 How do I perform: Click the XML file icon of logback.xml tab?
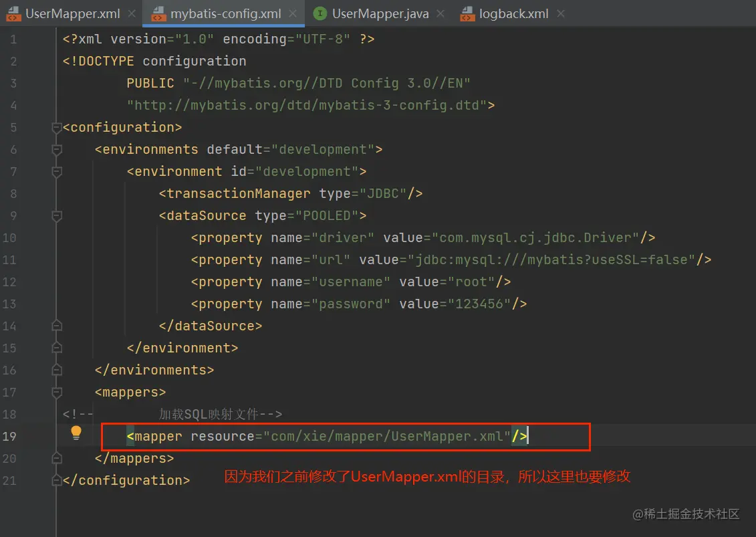coord(467,14)
